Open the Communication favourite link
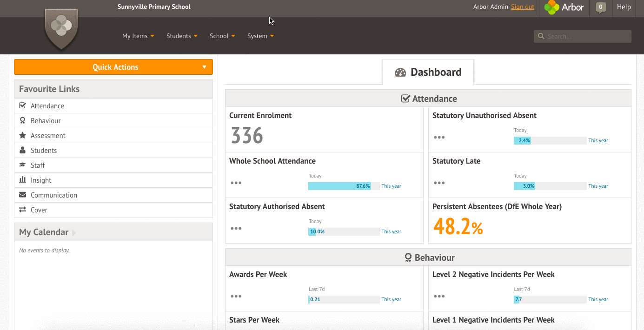The image size is (644, 330). click(113, 195)
